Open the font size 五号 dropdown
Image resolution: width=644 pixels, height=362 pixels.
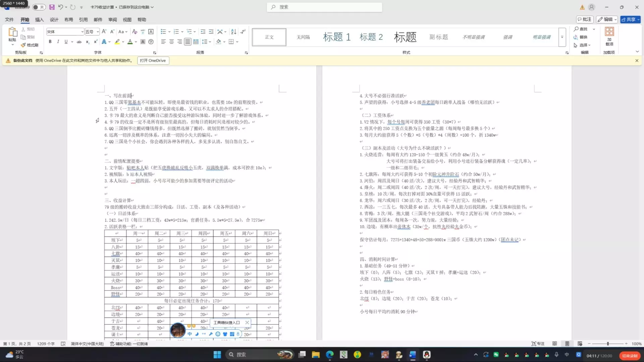(x=98, y=32)
